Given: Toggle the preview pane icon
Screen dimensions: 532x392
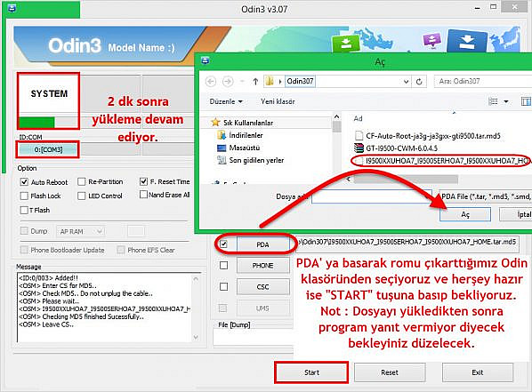Looking at the screenshot, I should (x=526, y=101).
